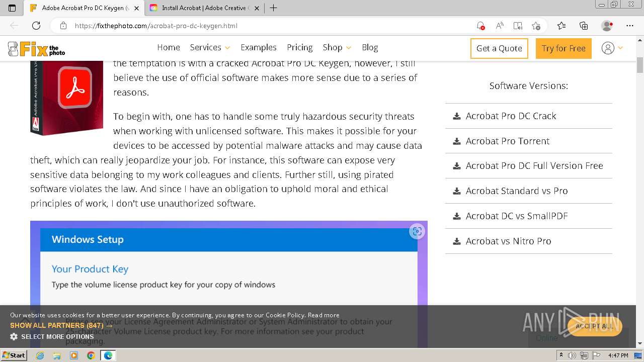
Task: Open Edge settings and more menu
Action: point(630,26)
